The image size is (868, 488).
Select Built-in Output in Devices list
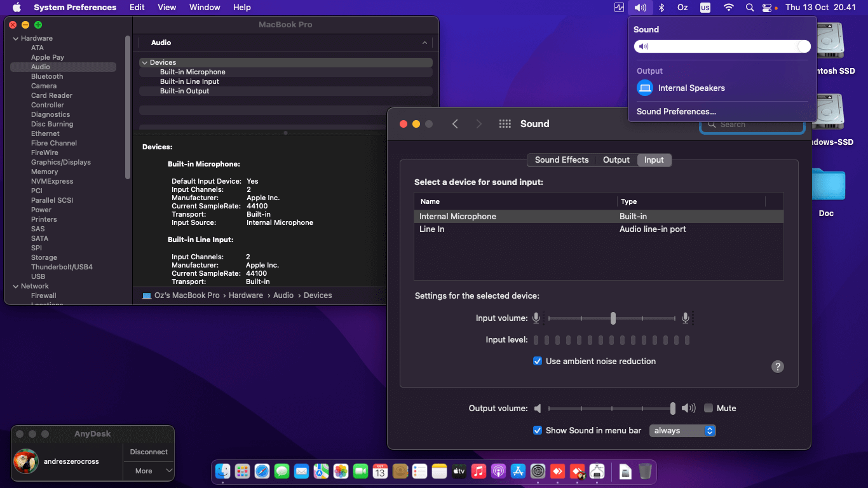(x=286, y=91)
